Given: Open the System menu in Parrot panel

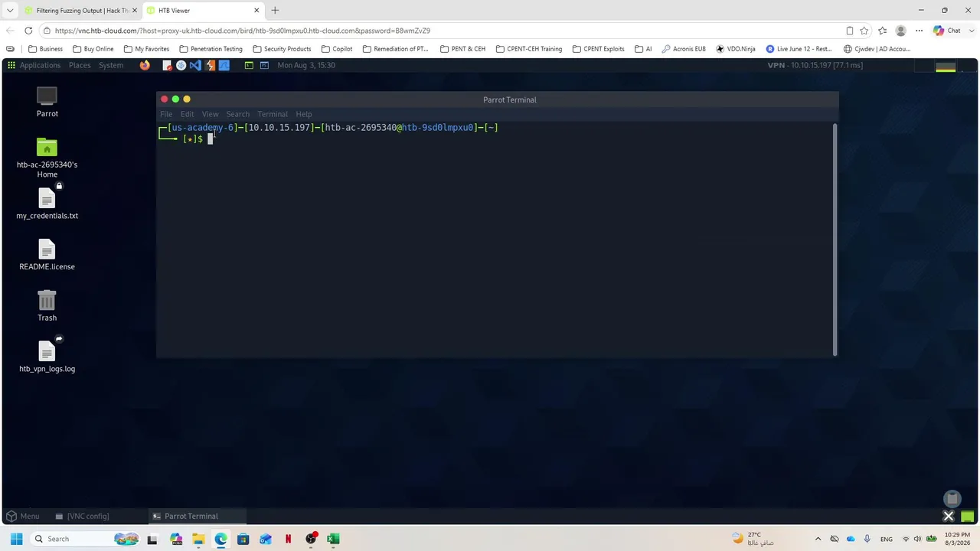Looking at the screenshot, I should point(111,65).
